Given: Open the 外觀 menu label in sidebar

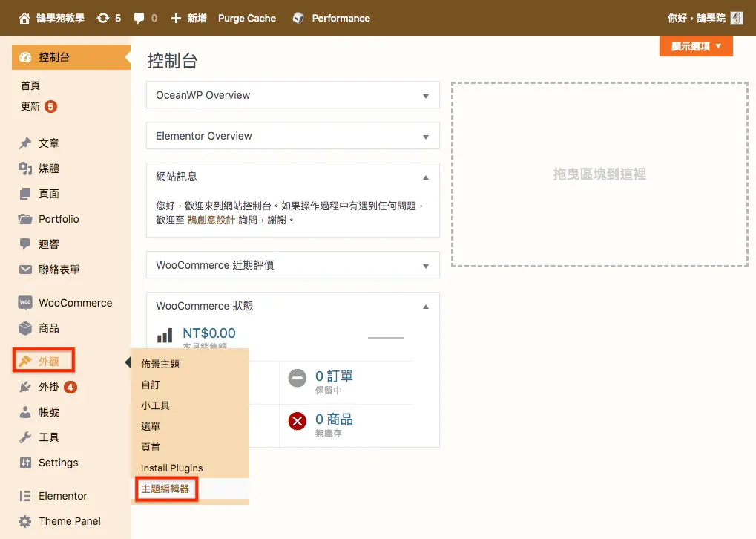Looking at the screenshot, I should (49, 362).
